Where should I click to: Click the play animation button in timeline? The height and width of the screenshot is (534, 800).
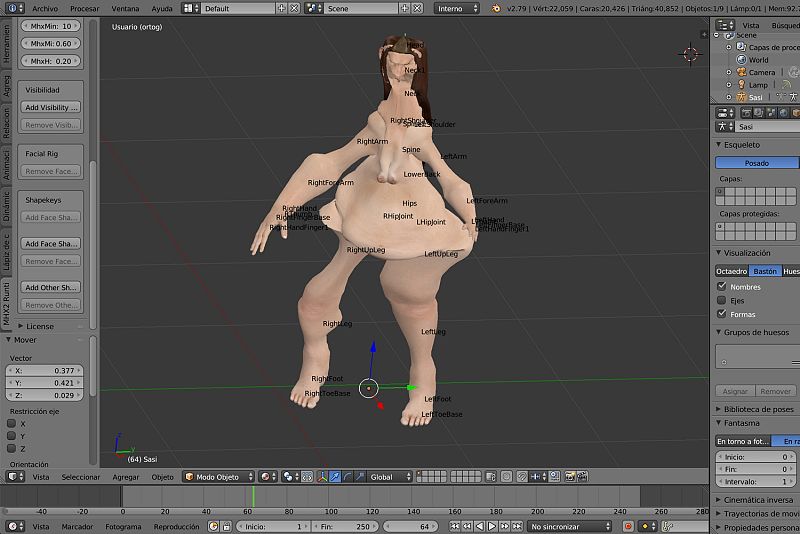tap(493, 526)
